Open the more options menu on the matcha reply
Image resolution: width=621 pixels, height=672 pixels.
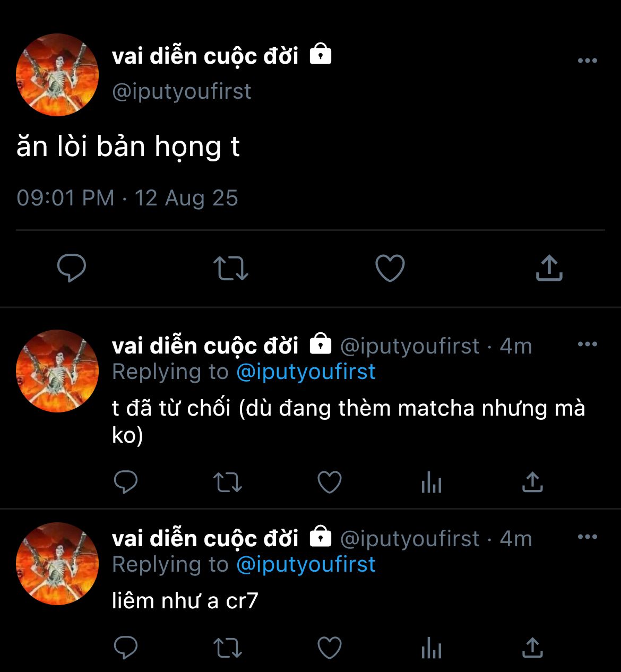pyautogui.click(x=588, y=344)
